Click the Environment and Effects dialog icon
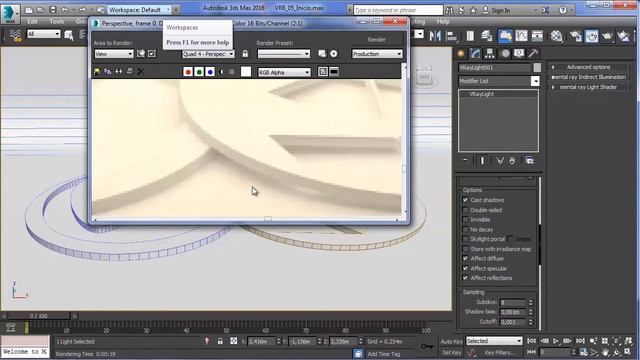The image size is (640, 360). click(x=333, y=53)
